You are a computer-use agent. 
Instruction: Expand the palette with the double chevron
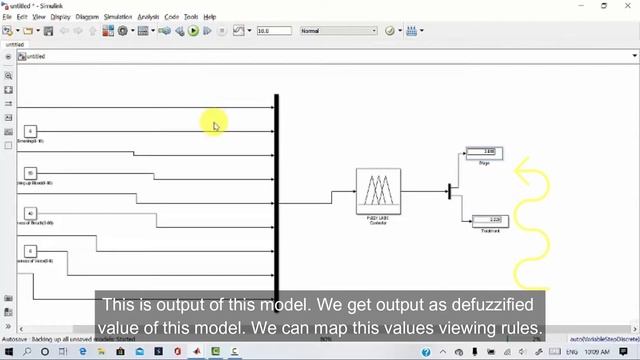point(8,326)
